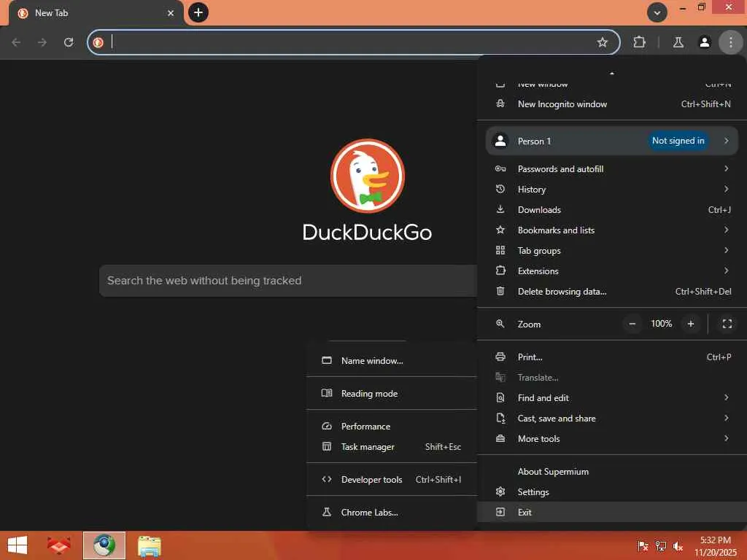Click the three-dot menu button

(x=731, y=42)
